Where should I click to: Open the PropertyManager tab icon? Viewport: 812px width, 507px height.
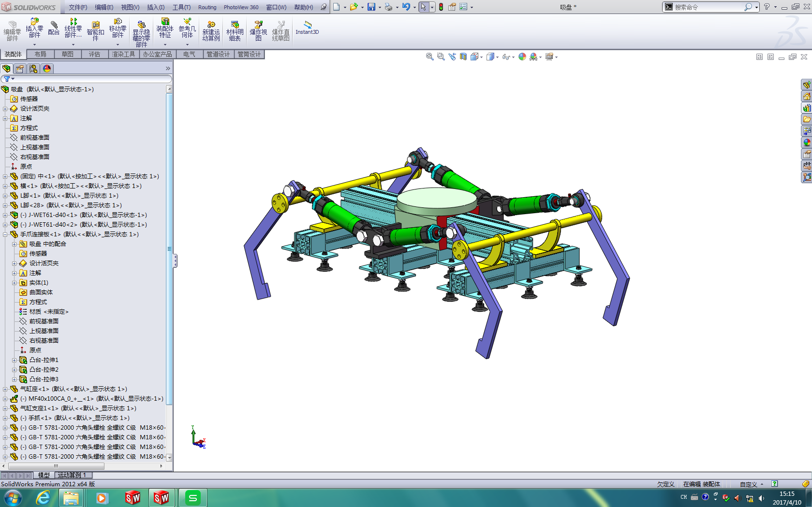tap(20, 69)
